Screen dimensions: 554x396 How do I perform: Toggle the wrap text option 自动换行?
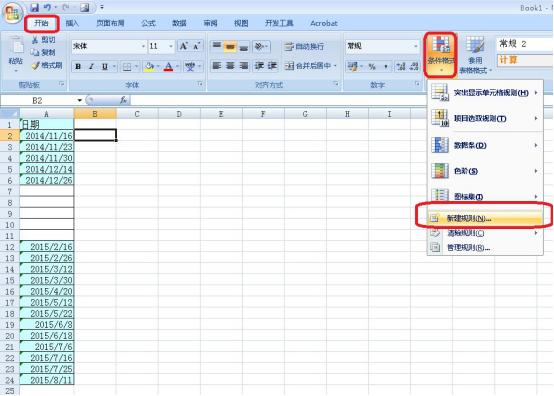tap(304, 46)
